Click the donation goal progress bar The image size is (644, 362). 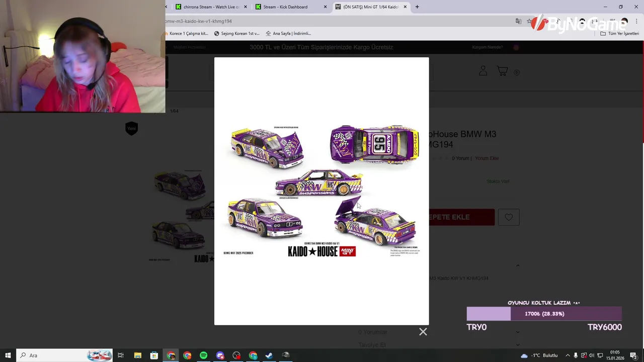pos(544,314)
